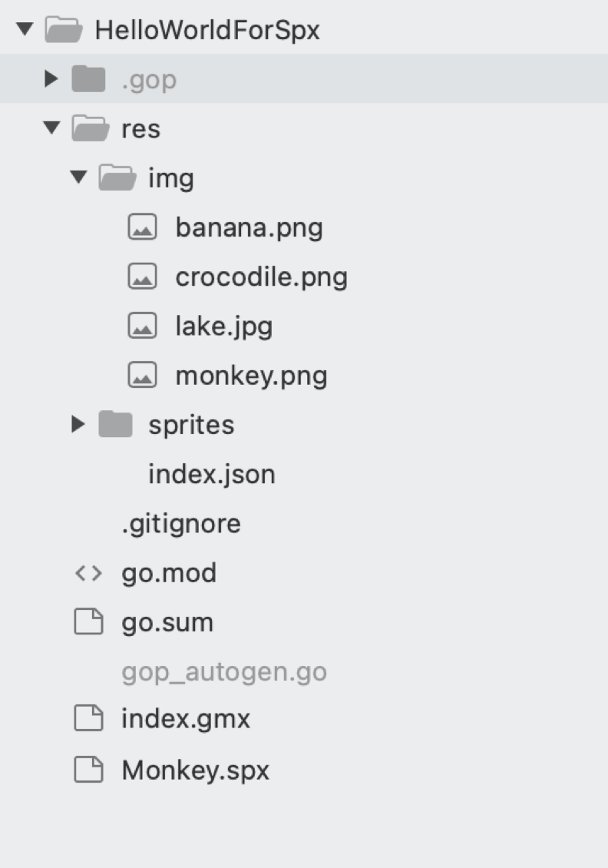Open gop_autogen.go in the tree
Screen dimensions: 608x868
pyautogui.click(x=223, y=672)
